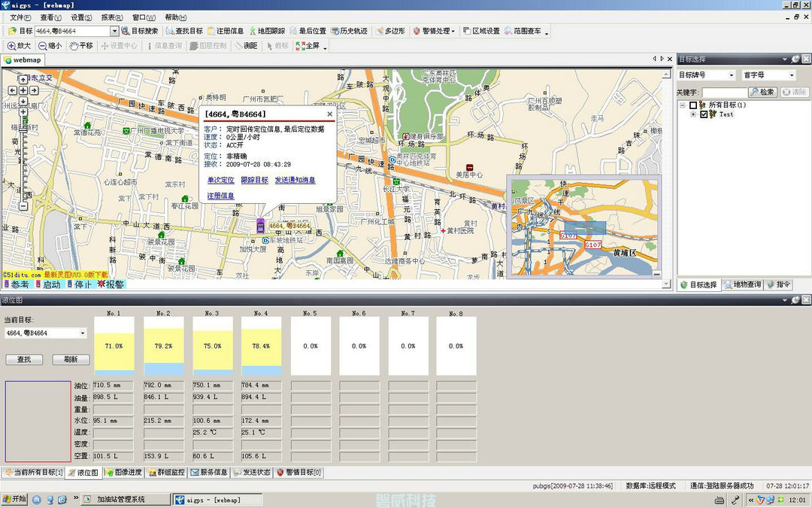Open the 报表 menu
812x508 pixels.
click(112, 17)
